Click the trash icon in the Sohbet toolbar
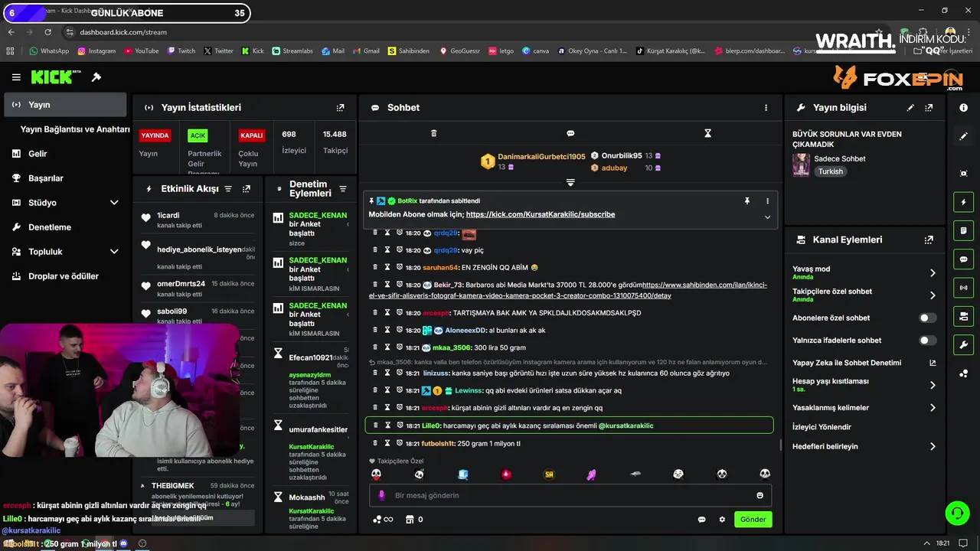This screenshot has width=980, height=551. (433, 133)
